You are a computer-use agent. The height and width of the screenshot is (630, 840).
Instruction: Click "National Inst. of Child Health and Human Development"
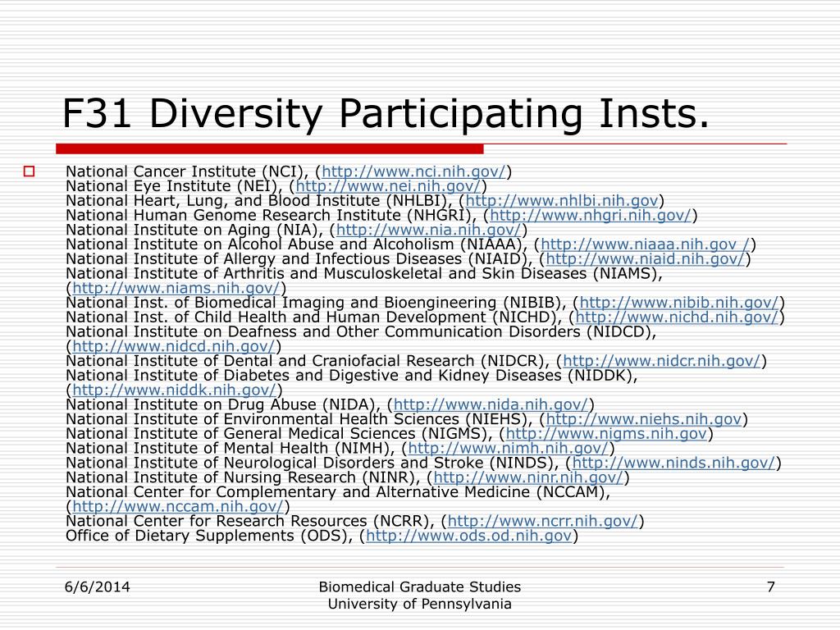coord(276,317)
